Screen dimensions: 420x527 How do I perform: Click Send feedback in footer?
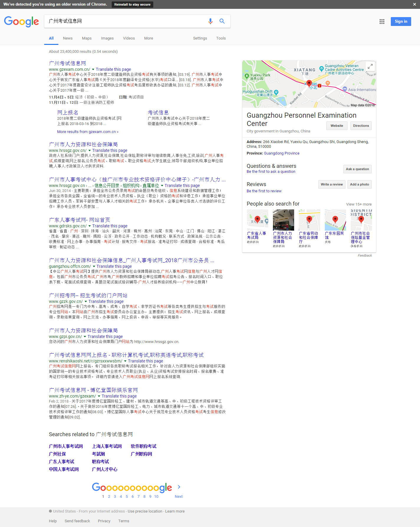tap(77, 521)
